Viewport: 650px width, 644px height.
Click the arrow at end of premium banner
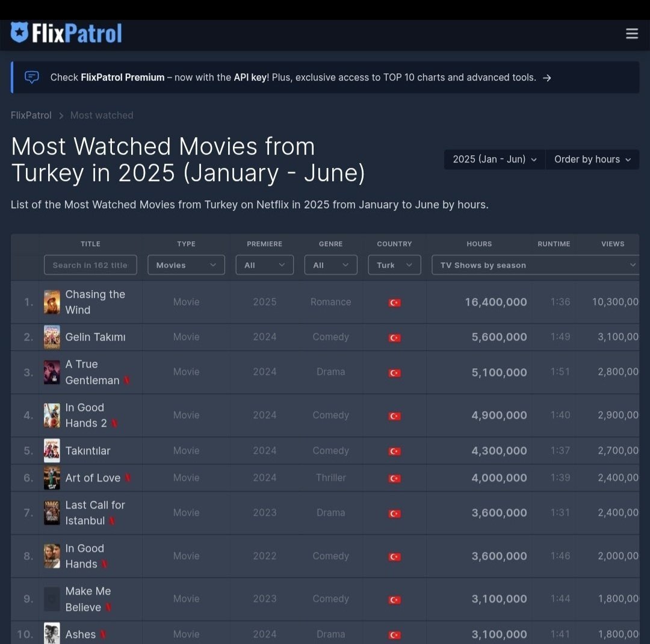(546, 78)
